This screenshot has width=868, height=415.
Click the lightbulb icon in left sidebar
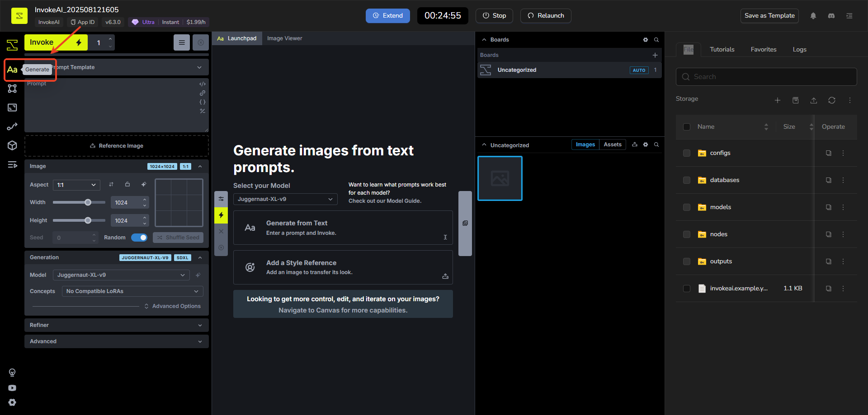[12, 373]
